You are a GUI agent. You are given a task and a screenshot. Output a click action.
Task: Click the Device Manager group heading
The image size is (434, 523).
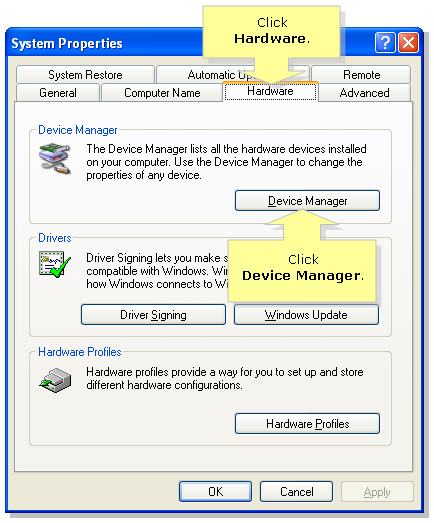78,130
